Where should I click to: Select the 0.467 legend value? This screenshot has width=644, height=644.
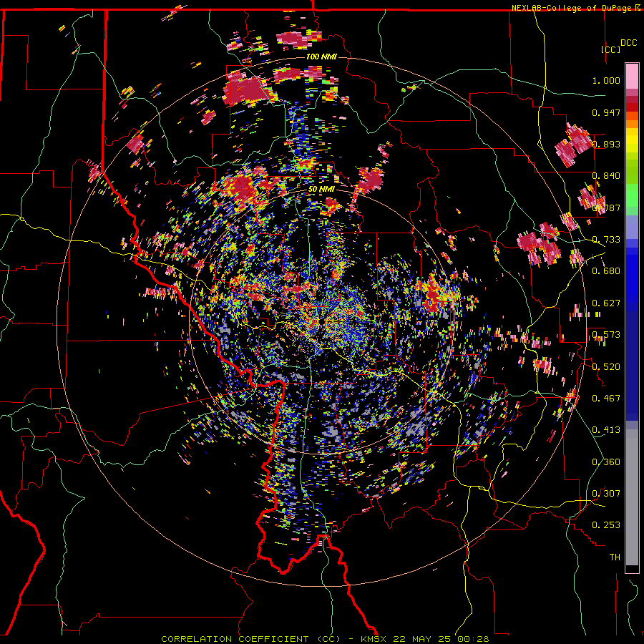point(606,399)
